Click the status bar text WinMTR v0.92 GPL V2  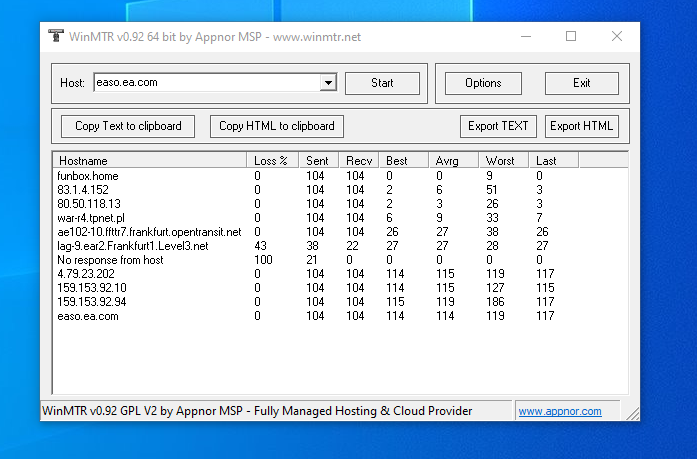click(x=257, y=411)
